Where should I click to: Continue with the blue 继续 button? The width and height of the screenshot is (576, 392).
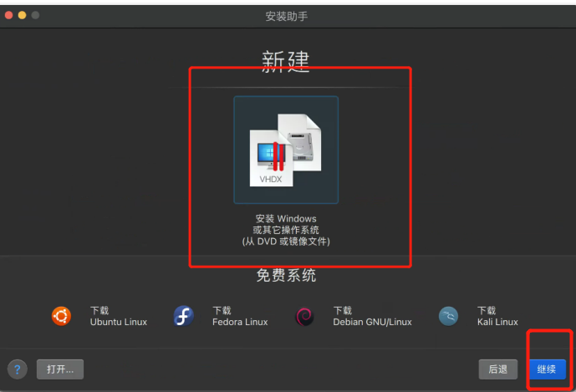point(547,369)
